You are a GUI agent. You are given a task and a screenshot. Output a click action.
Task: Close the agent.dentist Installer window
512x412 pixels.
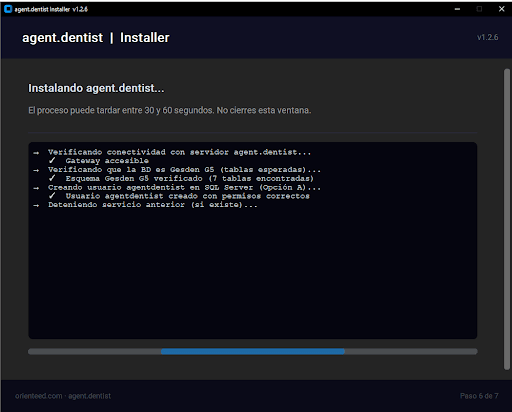501,9
